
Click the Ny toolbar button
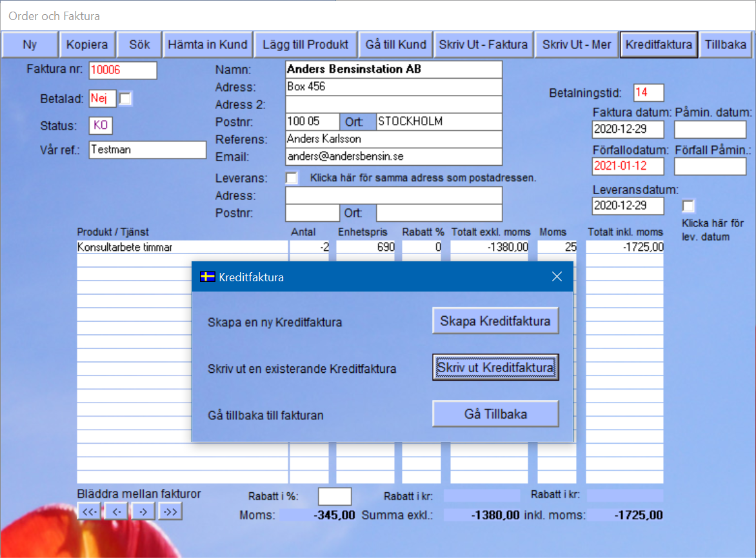click(x=30, y=45)
